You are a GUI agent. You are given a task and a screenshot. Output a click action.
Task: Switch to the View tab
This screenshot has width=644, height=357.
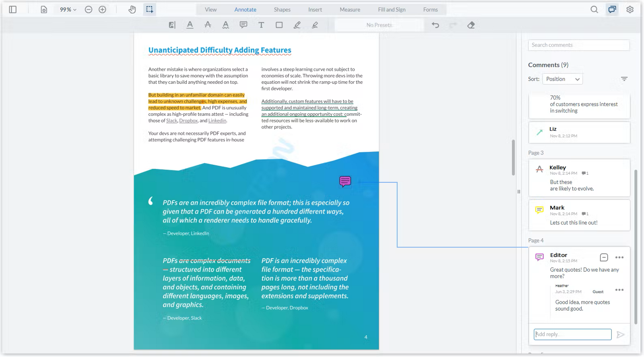coord(211,9)
